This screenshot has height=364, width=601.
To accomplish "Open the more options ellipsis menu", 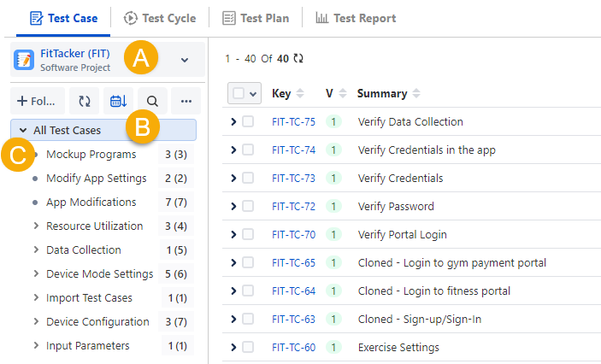I will pyautogui.click(x=186, y=101).
